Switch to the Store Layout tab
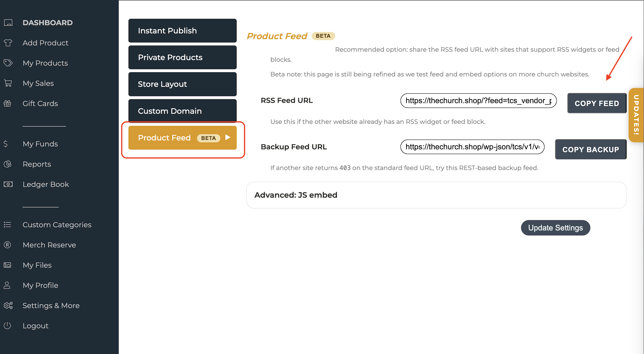 pos(182,84)
